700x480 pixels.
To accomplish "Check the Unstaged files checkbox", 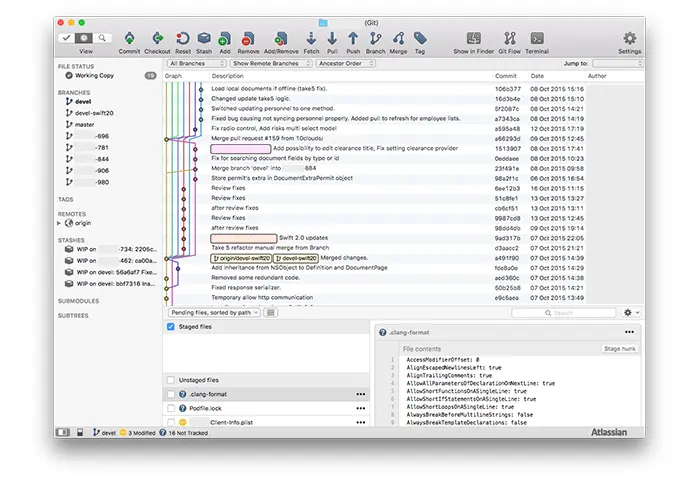I will (x=171, y=380).
